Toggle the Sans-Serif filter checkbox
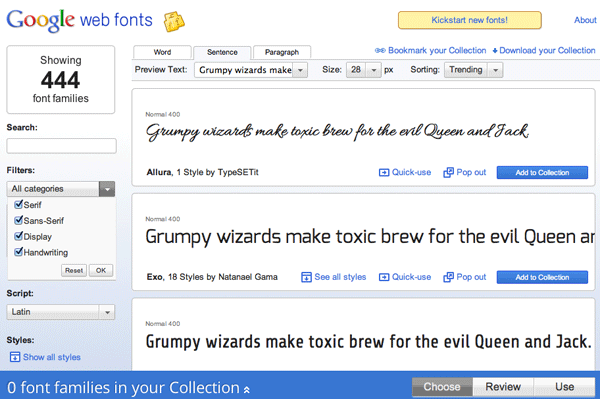 coord(18,220)
